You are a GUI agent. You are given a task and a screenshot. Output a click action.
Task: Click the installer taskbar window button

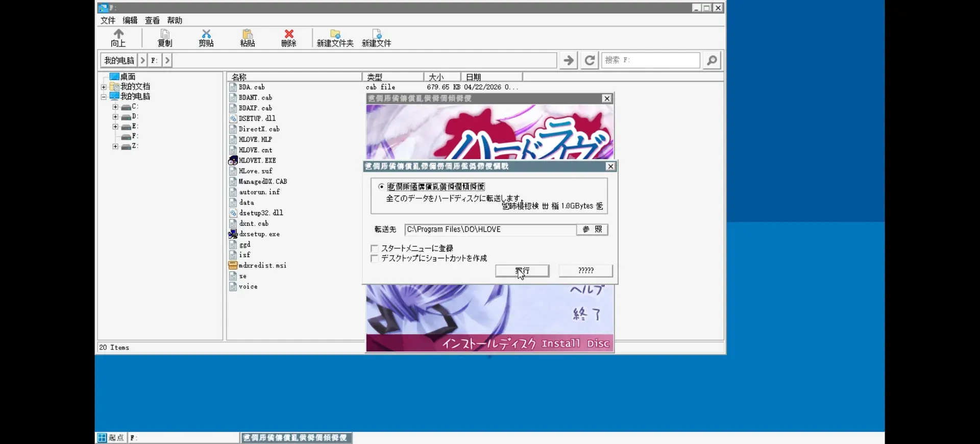pos(296,438)
